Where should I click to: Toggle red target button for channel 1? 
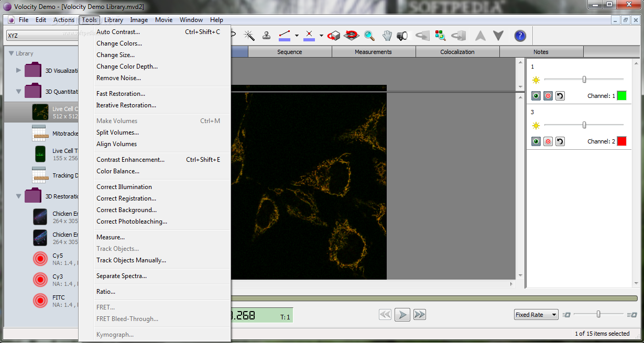tap(548, 96)
